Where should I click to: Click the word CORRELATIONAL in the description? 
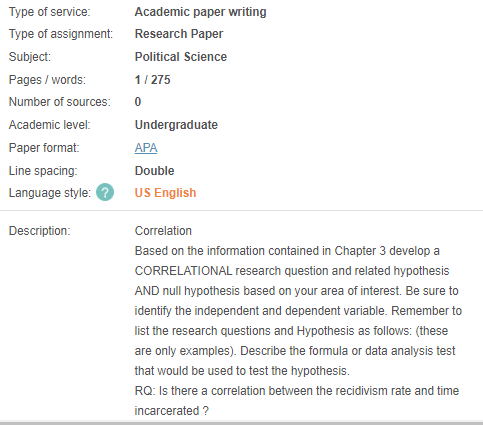point(183,271)
